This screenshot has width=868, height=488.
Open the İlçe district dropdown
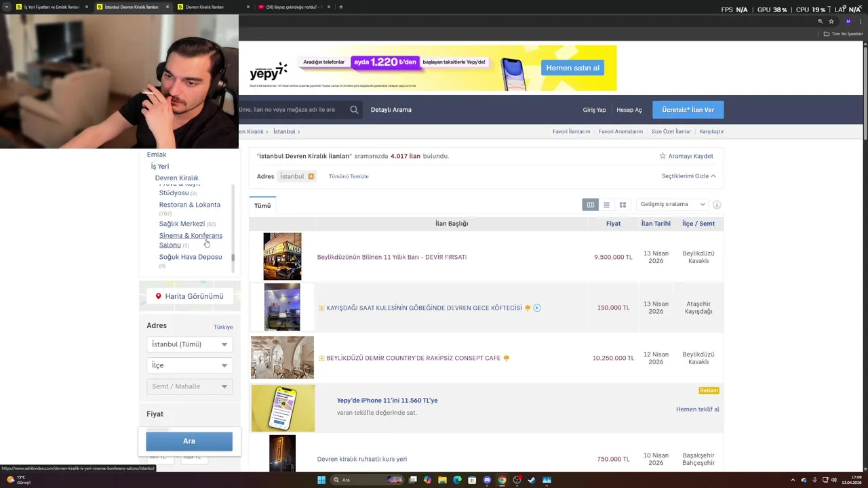pos(190,365)
